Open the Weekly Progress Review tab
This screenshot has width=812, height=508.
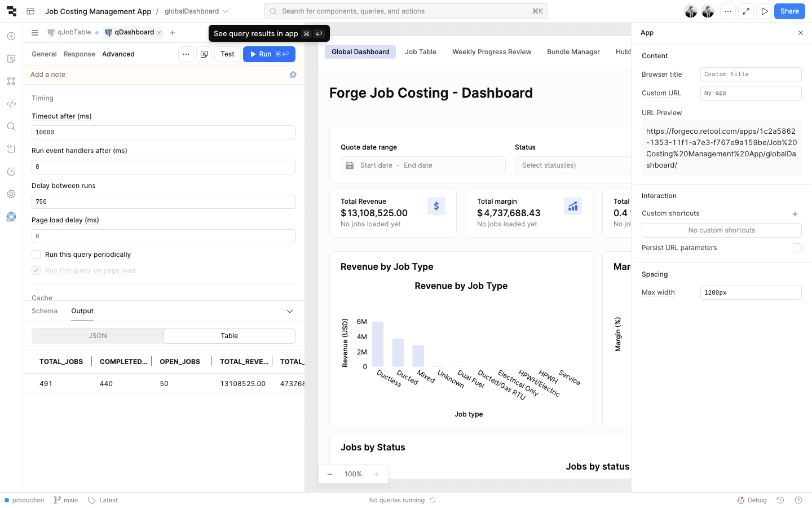[491, 52]
